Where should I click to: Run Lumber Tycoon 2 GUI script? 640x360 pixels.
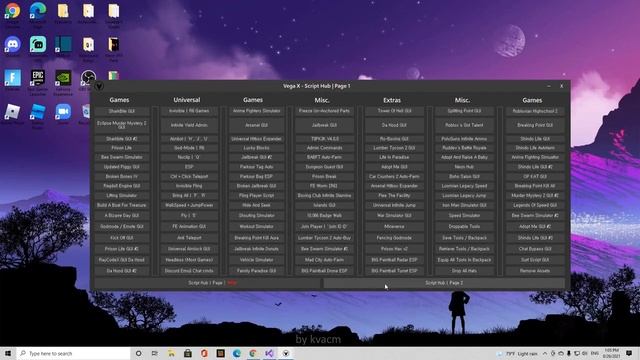pyautogui.click(x=394, y=148)
